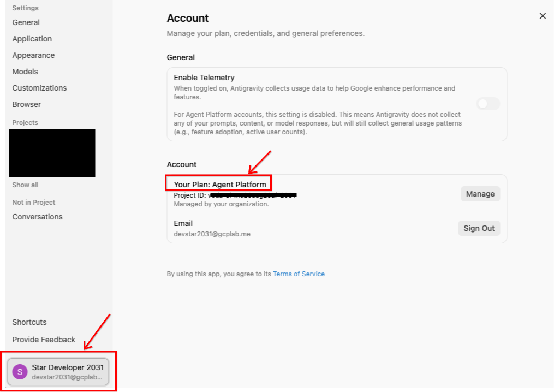Click the Managed by your organization text
Screen dimensions: 554x392
point(221,204)
